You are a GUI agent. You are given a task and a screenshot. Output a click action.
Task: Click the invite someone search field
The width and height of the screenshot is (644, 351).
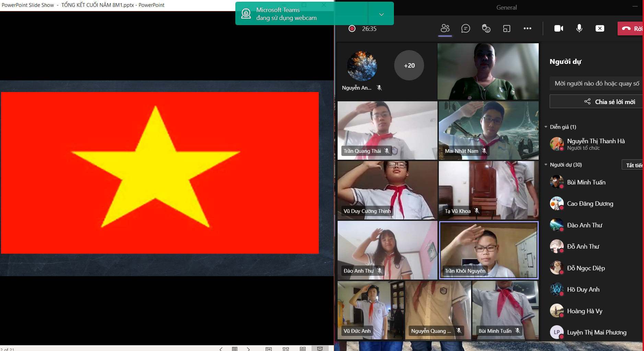(596, 83)
